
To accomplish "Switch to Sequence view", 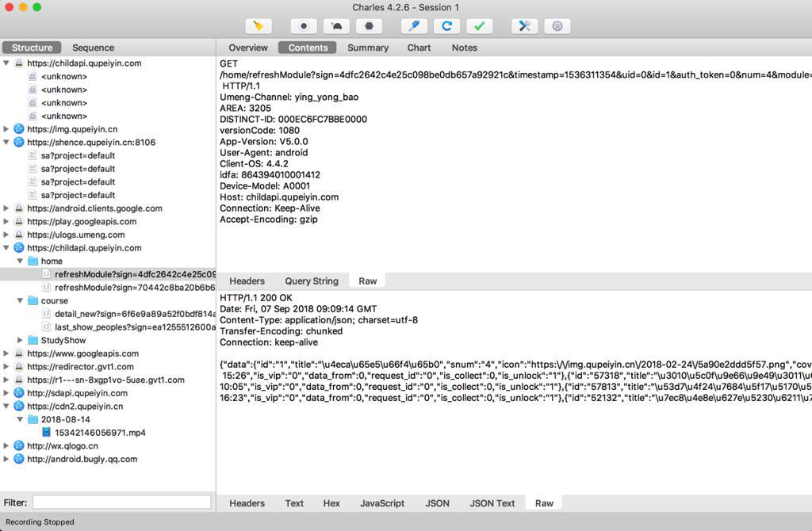I will (x=94, y=48).
